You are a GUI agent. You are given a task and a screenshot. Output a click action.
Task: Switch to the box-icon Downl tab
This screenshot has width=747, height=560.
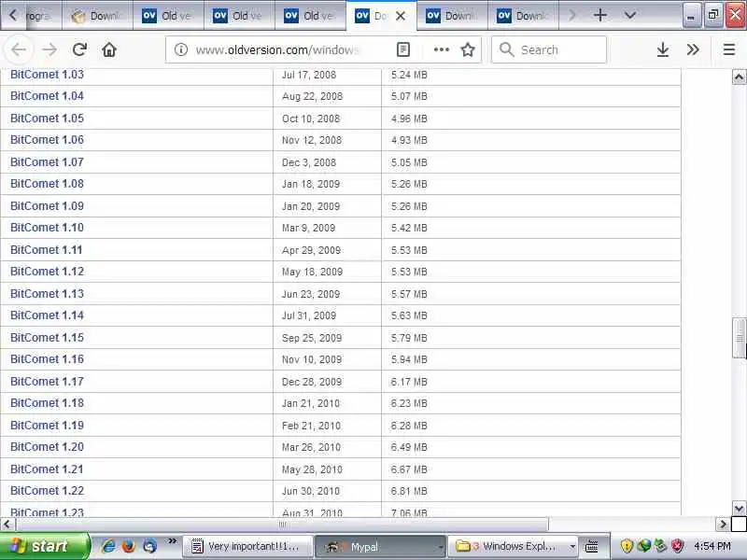(98, 16)
